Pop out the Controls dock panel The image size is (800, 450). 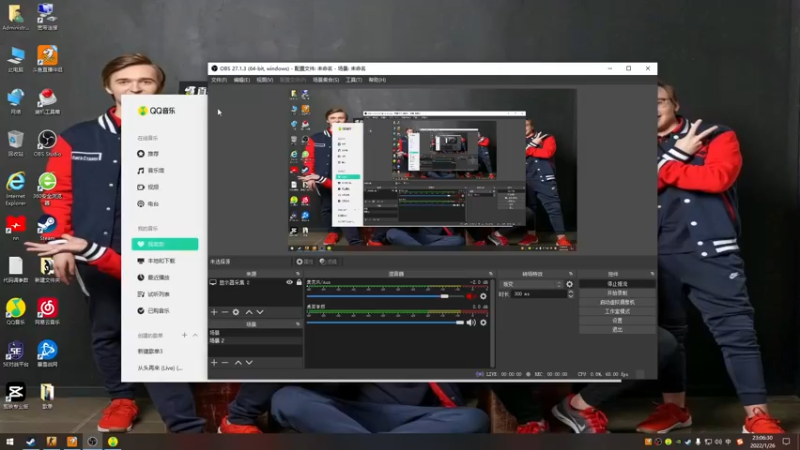(652, 274)
